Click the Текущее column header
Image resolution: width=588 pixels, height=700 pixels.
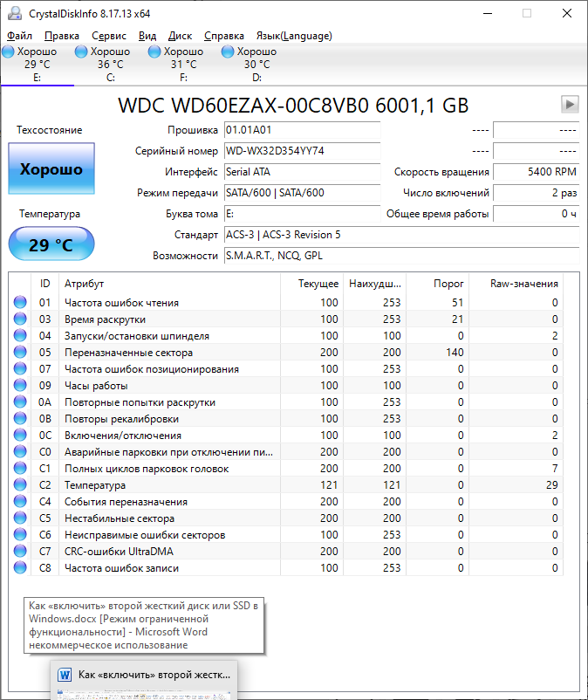311,284
